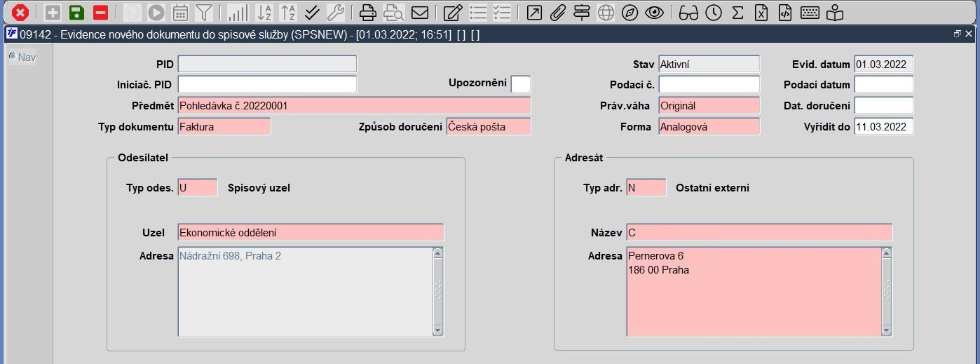Click the compass icon in toolbar

click(629, 12)
